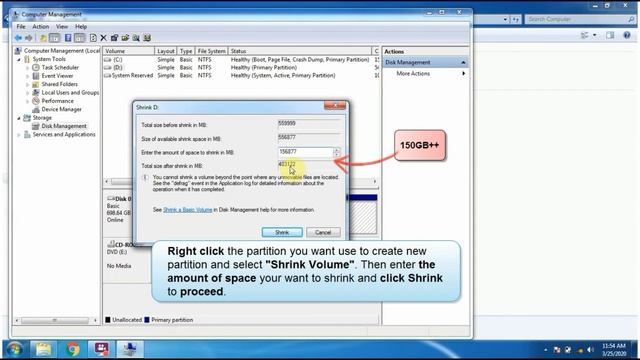
Task: Launch Google Chrome from the taskbar
Action: point(73,349)
